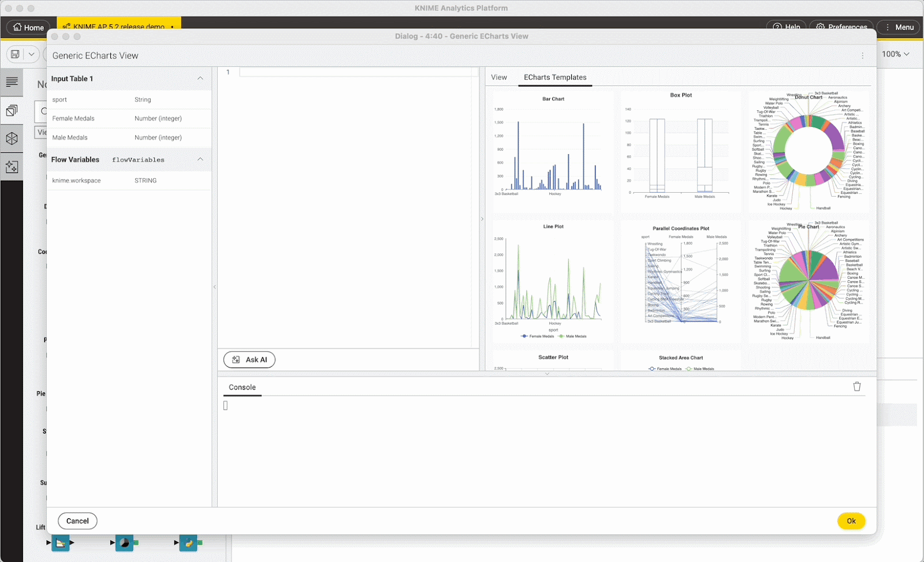The height and width of the screenshot is (562, 924).
Task: Open the space explorer cube icon
Action: tap(12, 138)
